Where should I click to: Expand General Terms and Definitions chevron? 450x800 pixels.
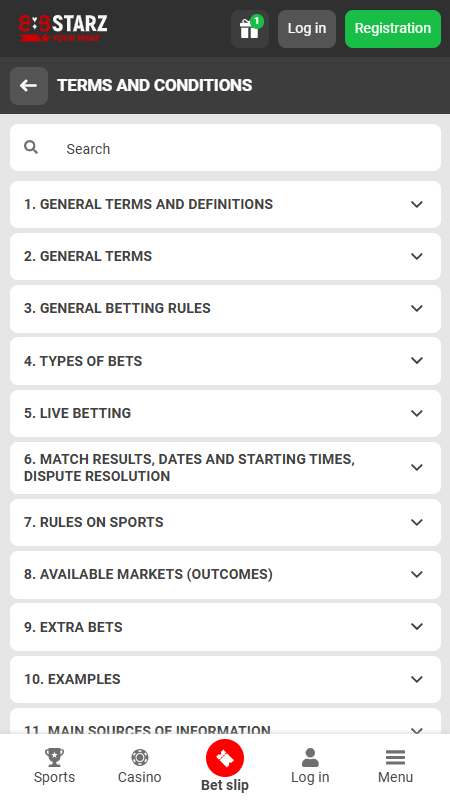(x=417, y=205)
